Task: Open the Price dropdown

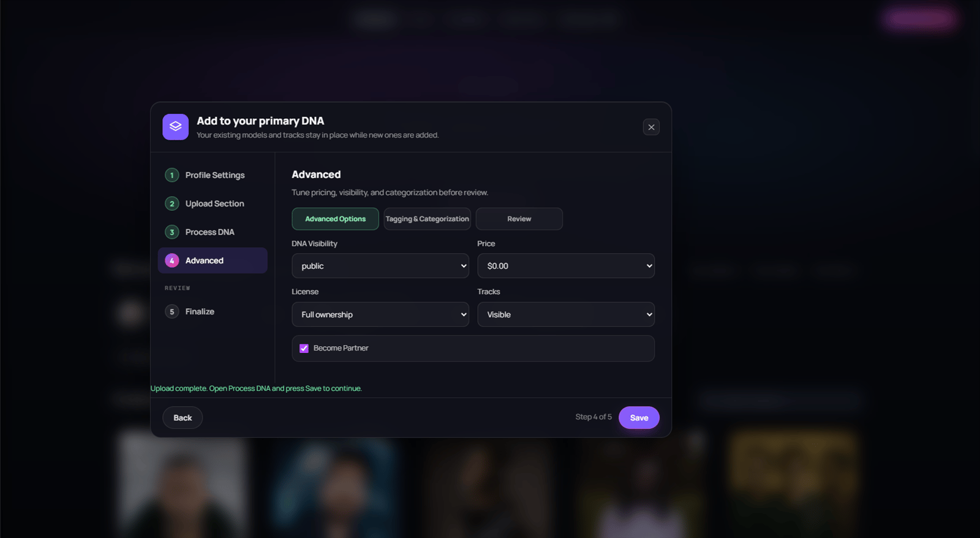Action: (x=566, y=266)
